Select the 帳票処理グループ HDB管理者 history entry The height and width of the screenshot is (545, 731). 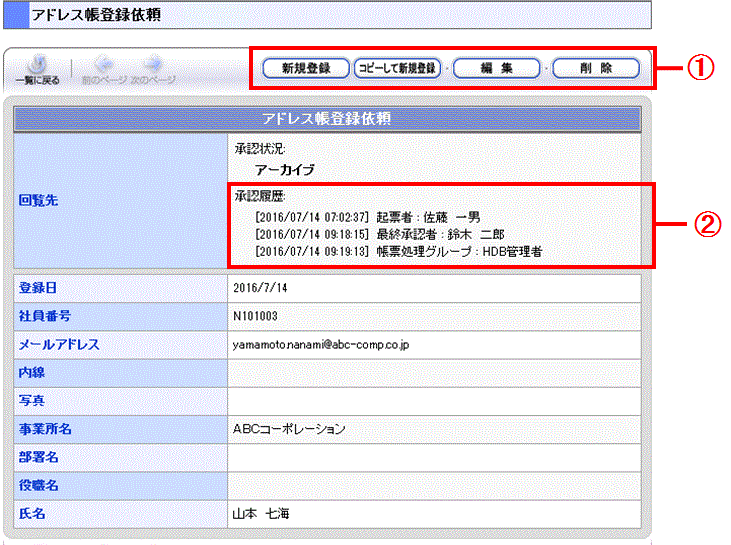tap(398, 252)
